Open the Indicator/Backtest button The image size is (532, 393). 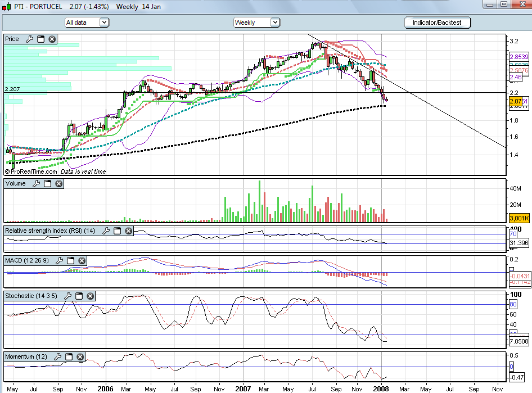tap(438, 22)
